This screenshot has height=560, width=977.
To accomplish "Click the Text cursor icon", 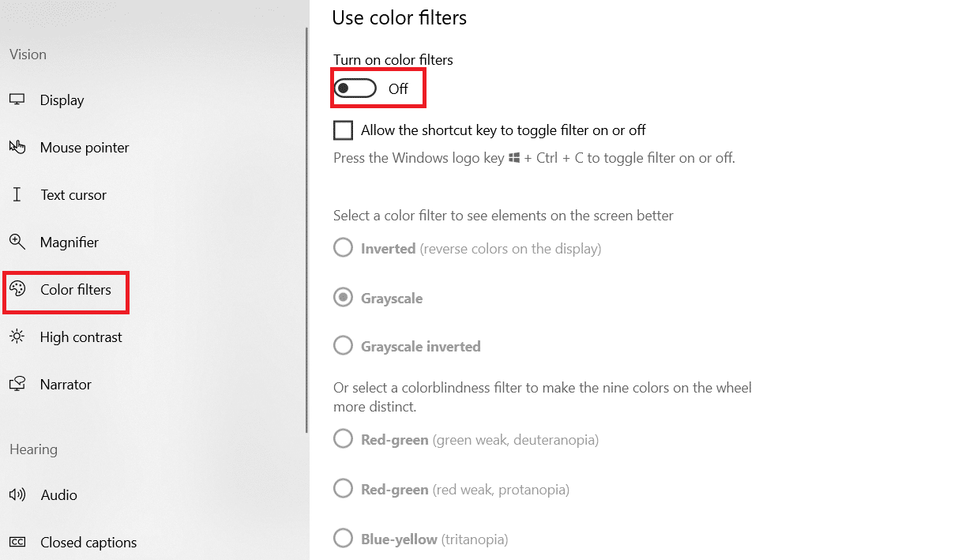I will (17, 195).
